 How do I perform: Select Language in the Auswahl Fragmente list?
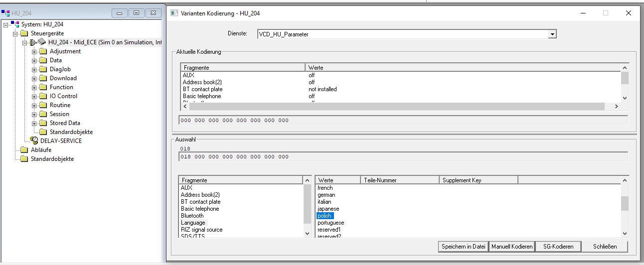point(193,223)
